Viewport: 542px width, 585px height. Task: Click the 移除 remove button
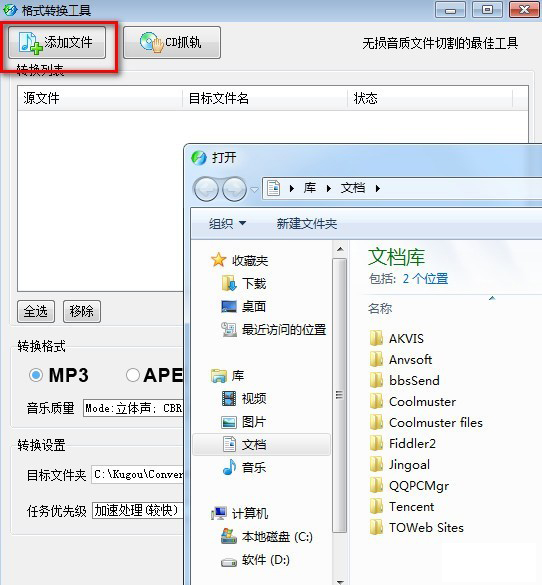(x=82, y=311)
